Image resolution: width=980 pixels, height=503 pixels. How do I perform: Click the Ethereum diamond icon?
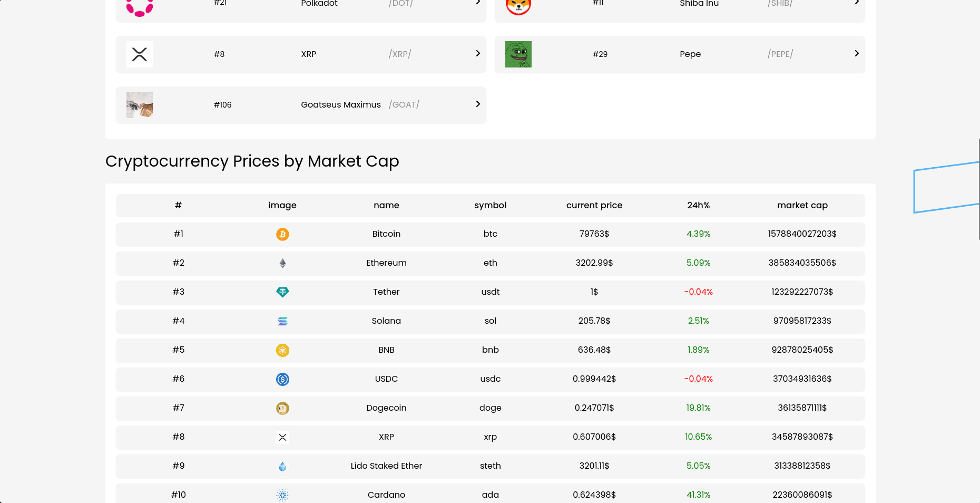(282, 263)
